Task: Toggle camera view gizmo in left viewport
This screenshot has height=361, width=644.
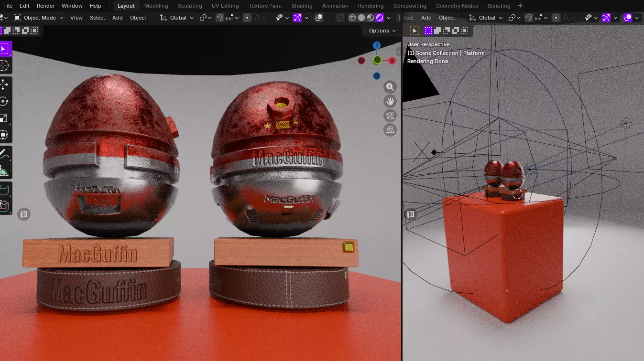Action: pos(390,116)
